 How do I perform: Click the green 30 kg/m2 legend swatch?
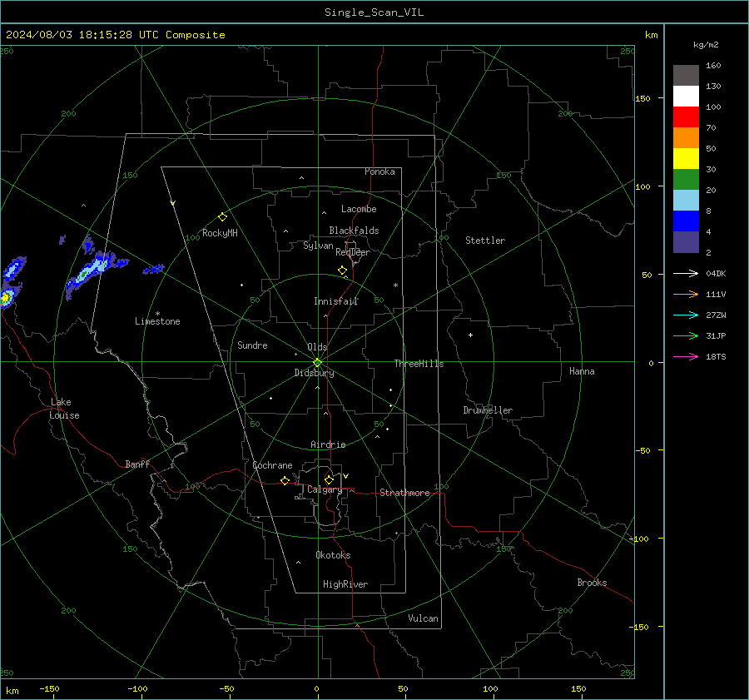click(686, 180)
